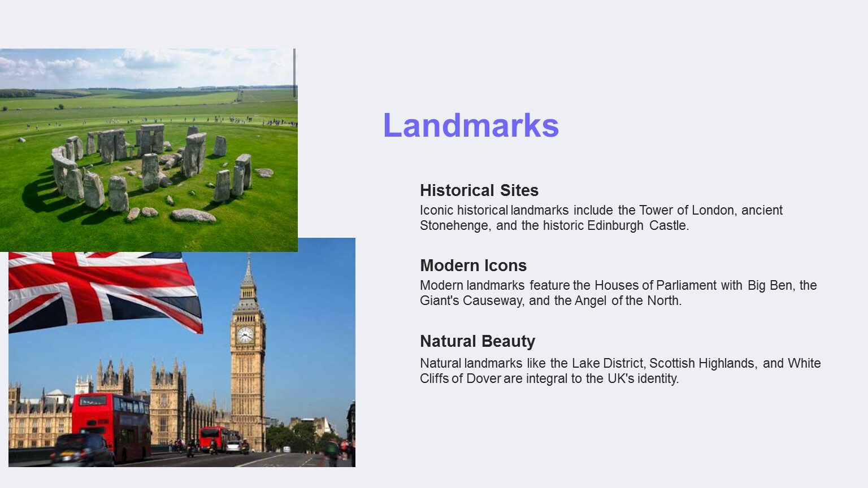The height and width of the screenshot is (488, 868).
Task: Click the Historical Sites heading
Action: pos(479,190)
